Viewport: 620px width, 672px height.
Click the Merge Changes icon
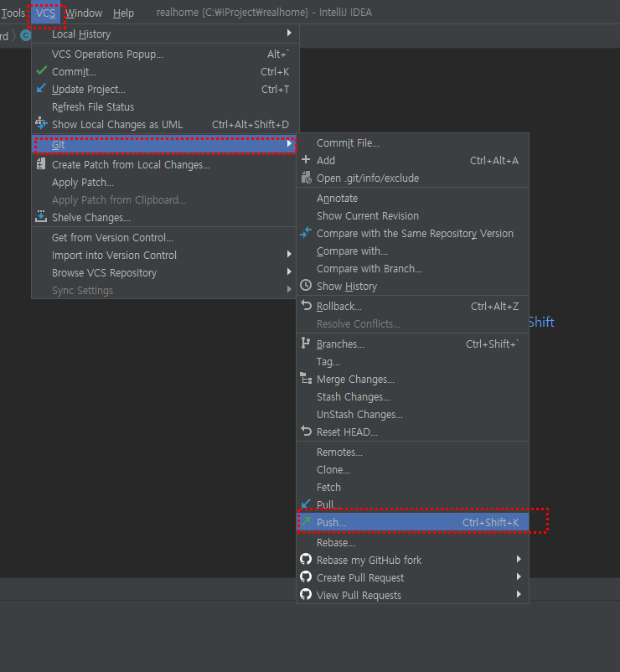coord(306,379)
